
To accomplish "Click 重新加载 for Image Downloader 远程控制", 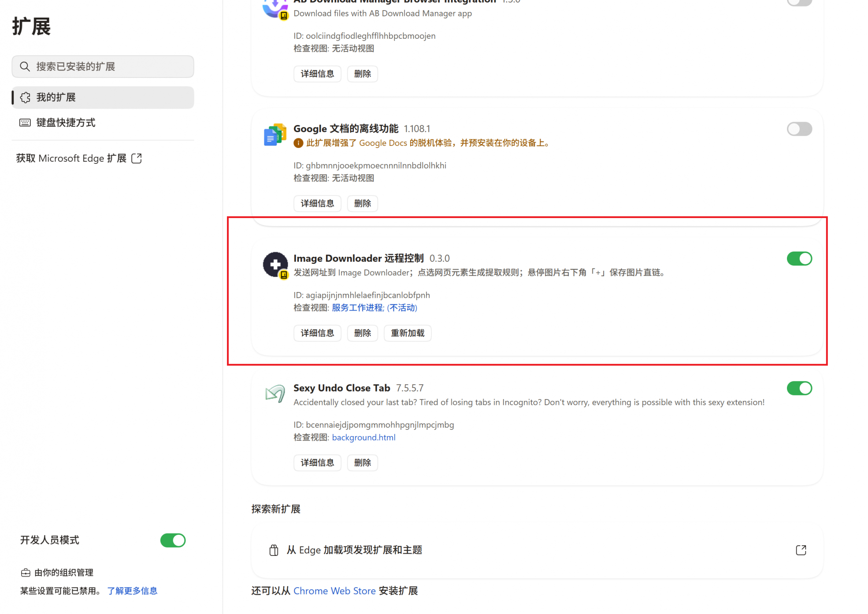I will 408,333.
